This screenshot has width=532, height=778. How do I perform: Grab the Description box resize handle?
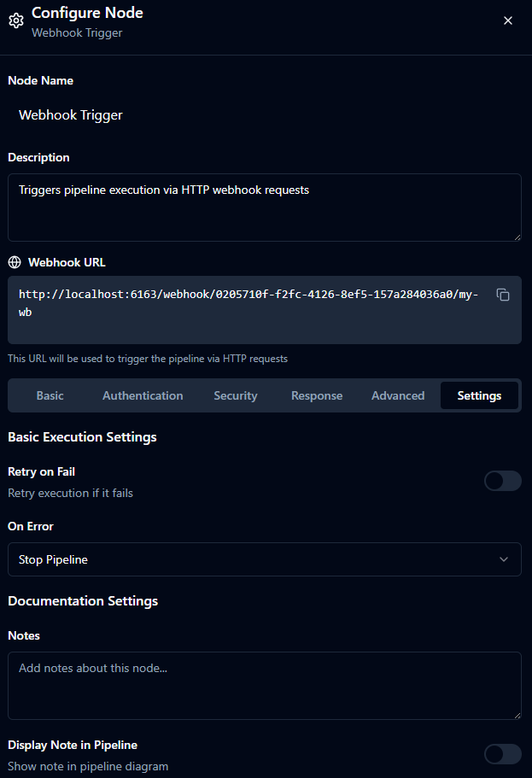click(517, 237)
